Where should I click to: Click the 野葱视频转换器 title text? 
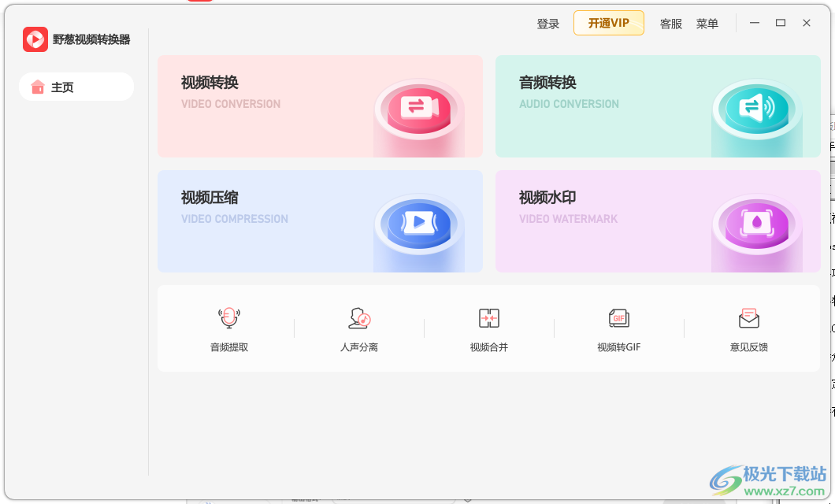click(x=91, y=39)
